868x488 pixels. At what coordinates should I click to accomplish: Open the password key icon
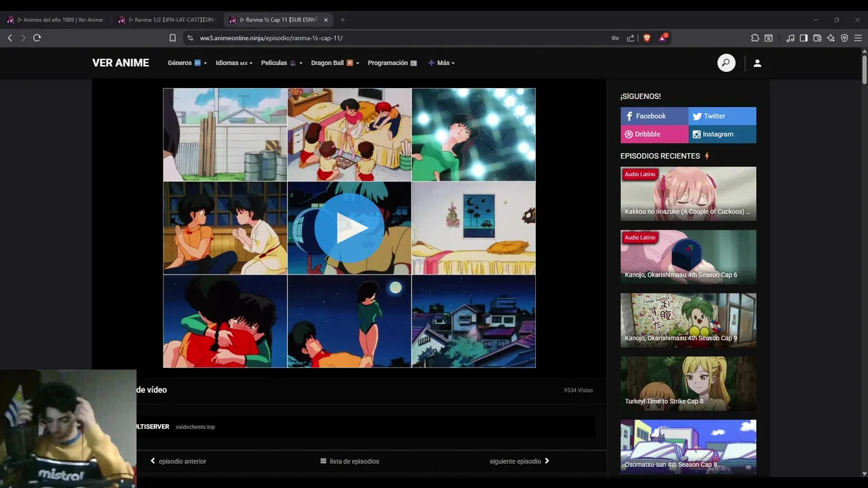click(x=615, y=38)
